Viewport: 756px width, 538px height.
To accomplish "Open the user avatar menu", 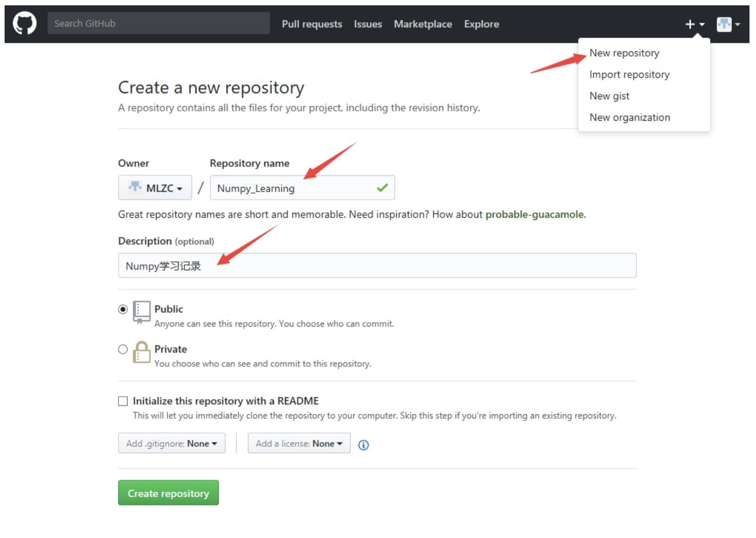I will point(728,24).
